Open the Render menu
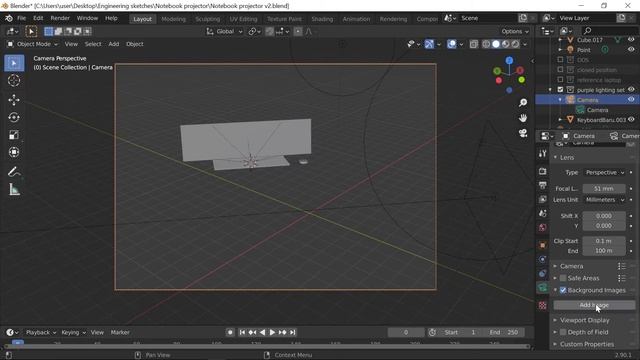Image resolution: width=640 pixels, height=360 pixels. [x=60, y=18]
